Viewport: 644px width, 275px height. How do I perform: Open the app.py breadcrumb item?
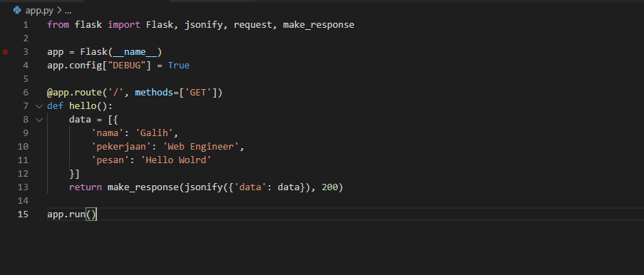click(39, 11)
